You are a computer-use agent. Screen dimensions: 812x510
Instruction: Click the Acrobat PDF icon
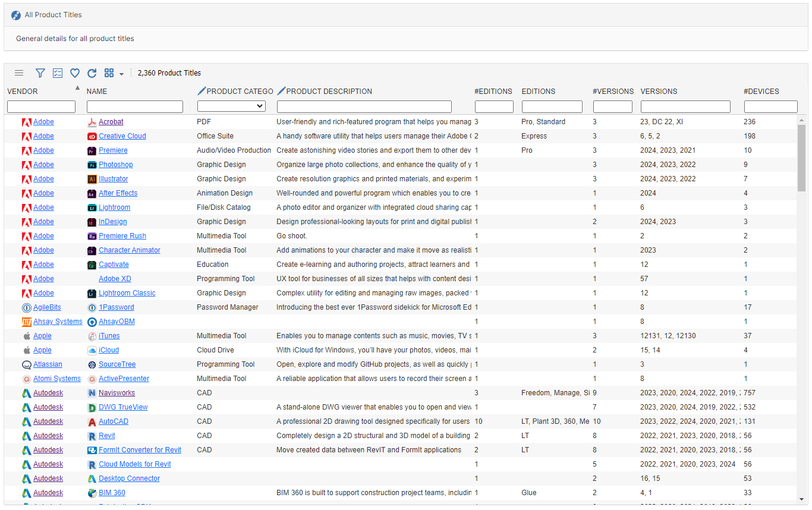click(x=92, y=122)
